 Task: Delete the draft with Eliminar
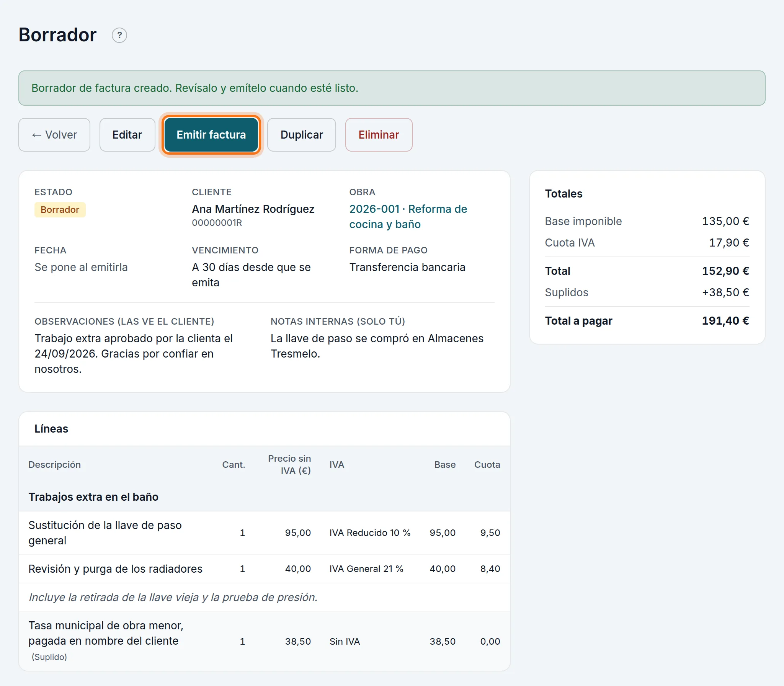(x=379, y=135)
